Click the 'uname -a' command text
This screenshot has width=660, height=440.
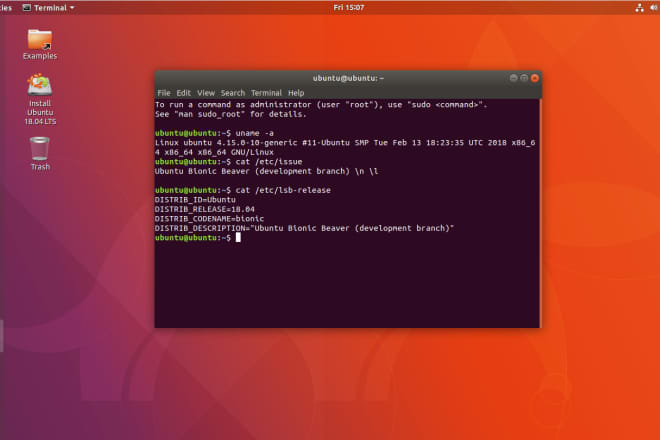coord(254,133)
